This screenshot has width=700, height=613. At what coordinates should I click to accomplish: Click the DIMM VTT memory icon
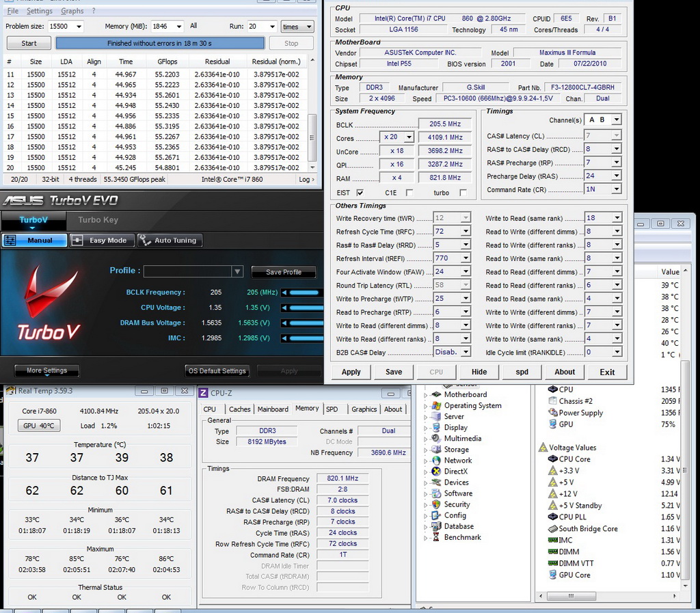pos(552,563)
